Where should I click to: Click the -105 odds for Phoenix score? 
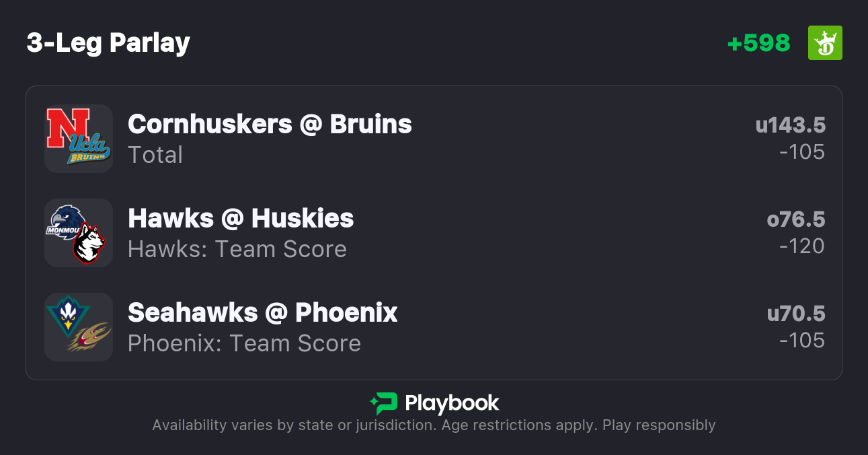(x=801, y=341)
